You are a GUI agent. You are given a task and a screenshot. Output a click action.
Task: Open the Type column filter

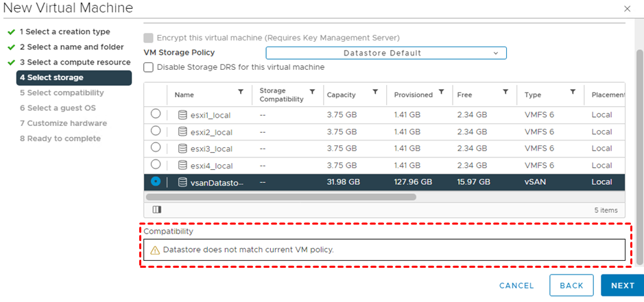[x=572, y=92]
